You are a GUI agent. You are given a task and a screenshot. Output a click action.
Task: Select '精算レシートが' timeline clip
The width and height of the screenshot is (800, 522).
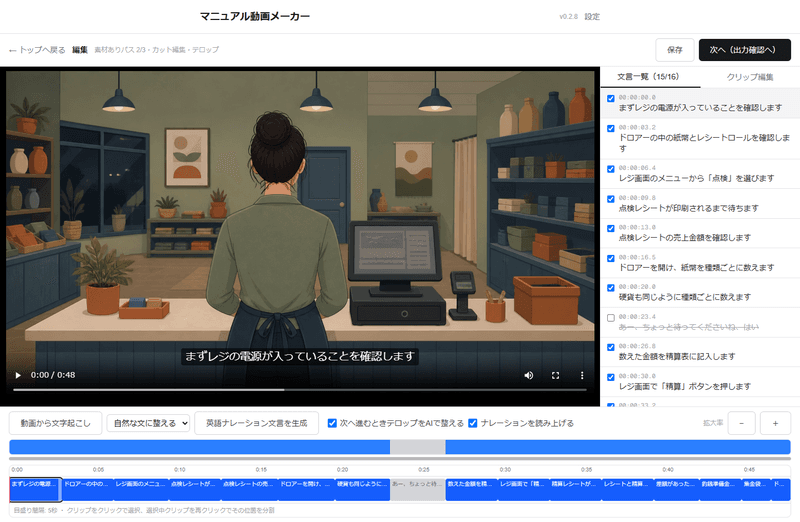576,489
